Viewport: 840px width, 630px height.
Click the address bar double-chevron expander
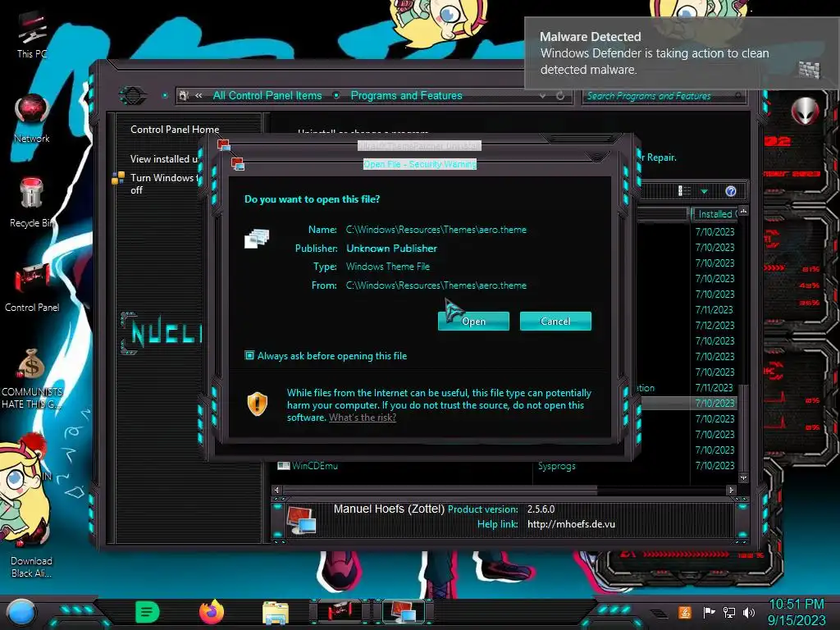[x=199, y=95]
